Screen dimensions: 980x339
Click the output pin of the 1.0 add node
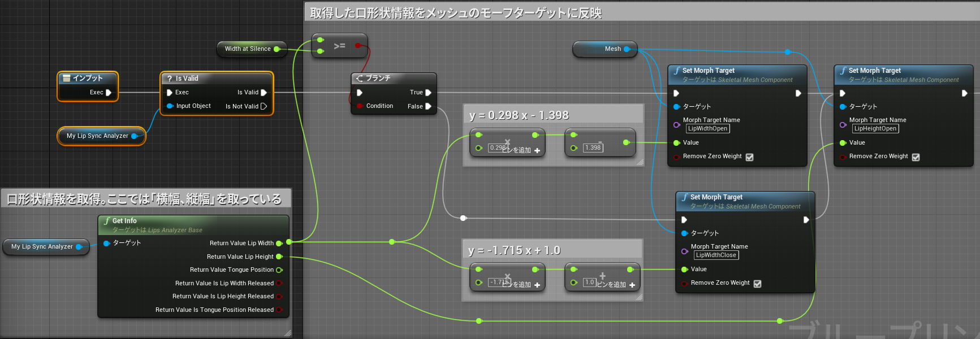click(630, 270)
